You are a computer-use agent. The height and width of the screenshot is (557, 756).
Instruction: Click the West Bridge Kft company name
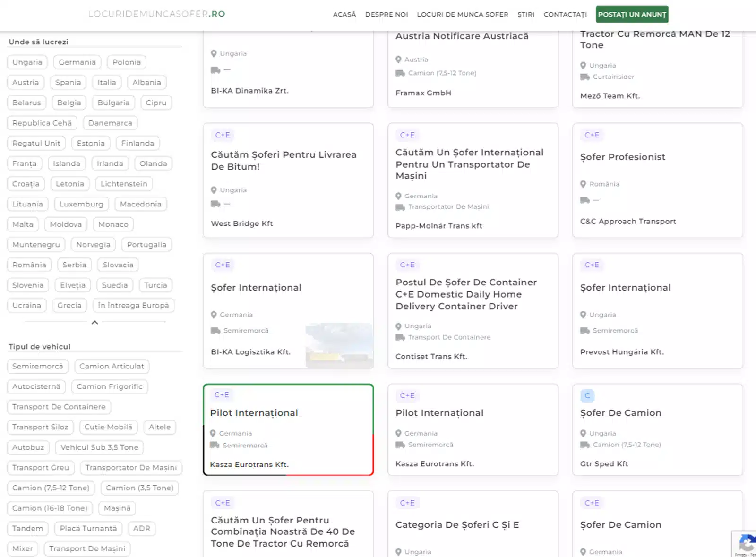point(242,224)
